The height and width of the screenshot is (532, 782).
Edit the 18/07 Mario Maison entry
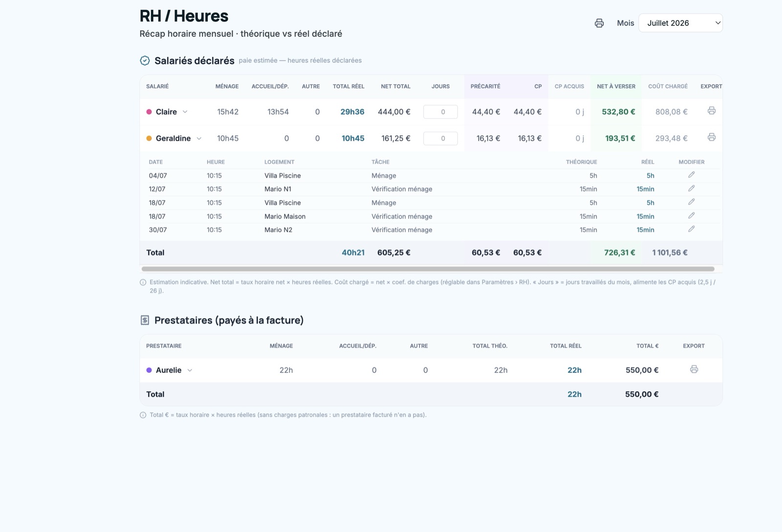pyautogui.click(x=692, y=215)
